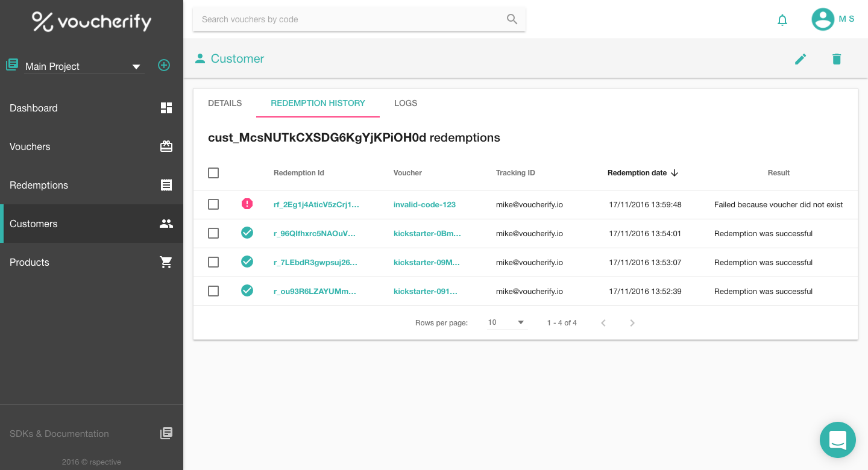
Task: Open redemption r_ou93R6LZAYUMm link
Action: (315, 291)
